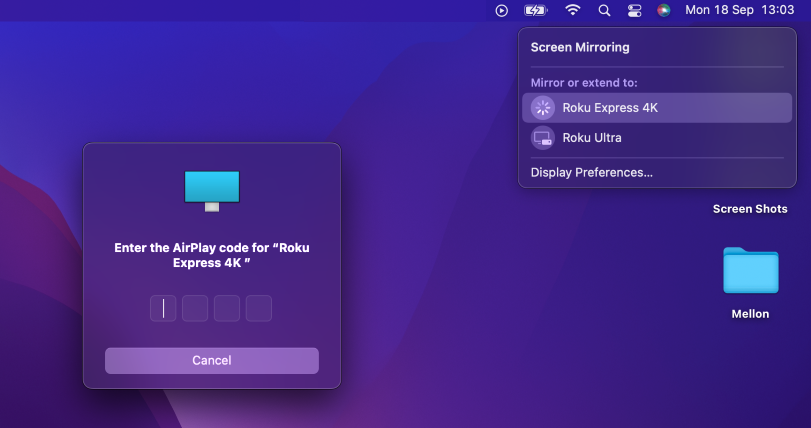Click the 'Mirror or extend to:' heading
Viewport: 811px width, 428px height.
584,83
